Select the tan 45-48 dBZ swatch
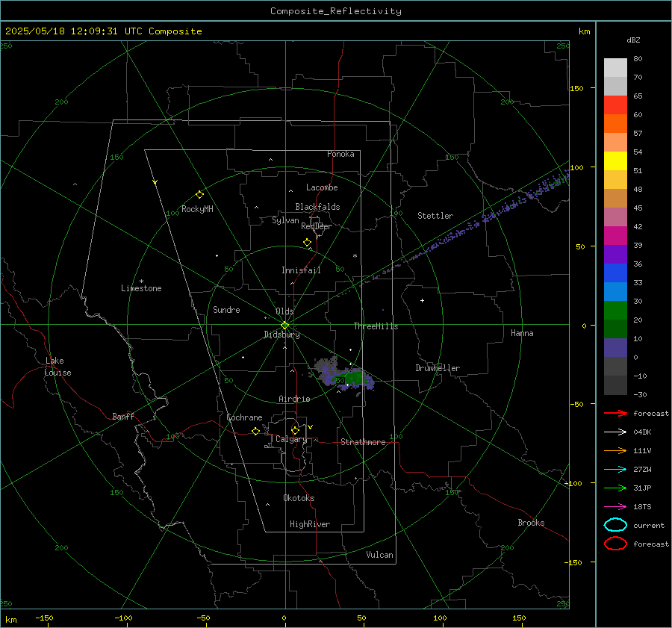 (x=615, y=198)
